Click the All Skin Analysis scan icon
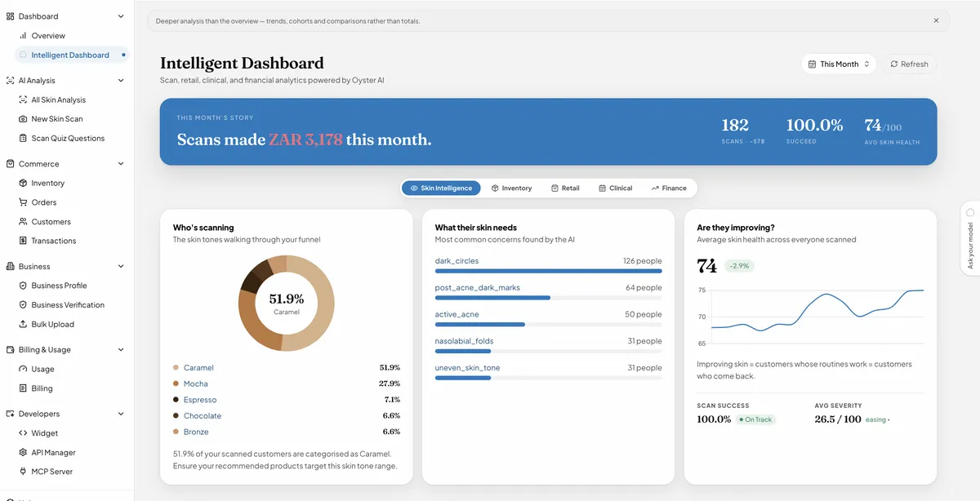Image resolution: width=980 pixels, height=501 pixels. click(23, 100)
